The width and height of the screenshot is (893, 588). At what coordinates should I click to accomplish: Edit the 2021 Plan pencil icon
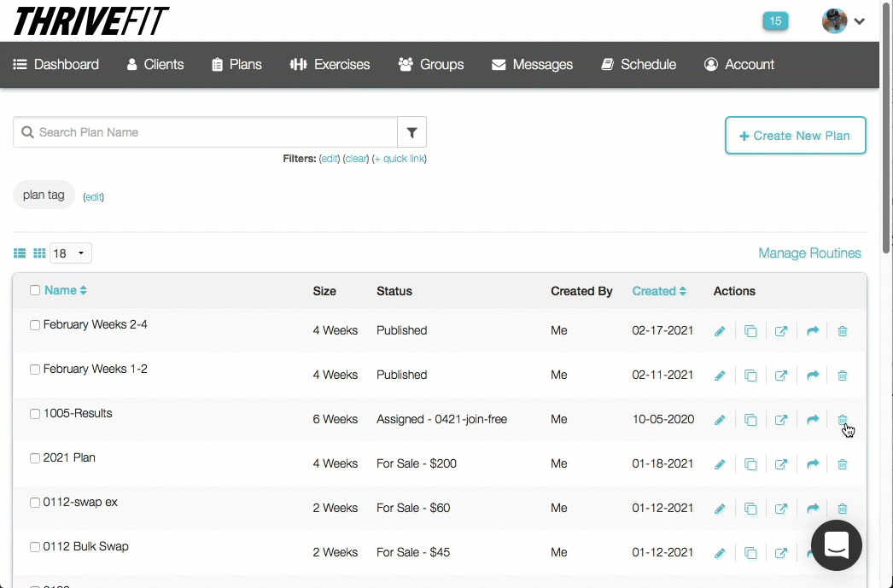click(720, 464)
